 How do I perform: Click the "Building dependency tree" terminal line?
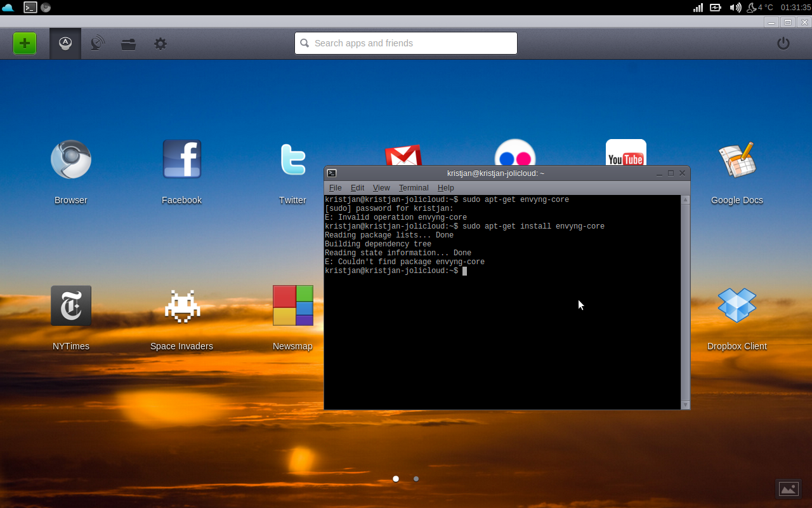pyautogui.click(x=378, y=244)
